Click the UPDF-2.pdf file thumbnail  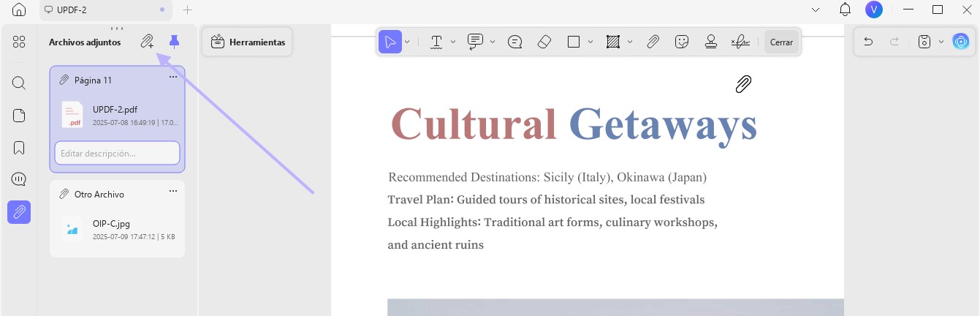72,115
